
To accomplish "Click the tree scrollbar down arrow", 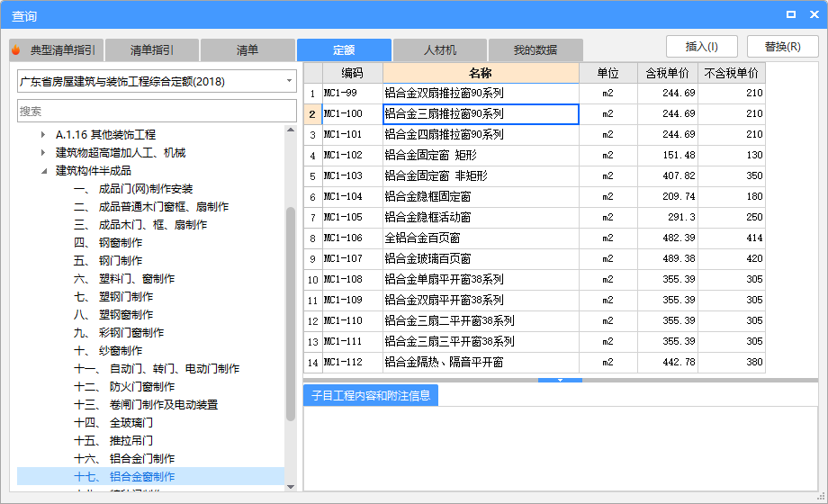I will 291,487.
